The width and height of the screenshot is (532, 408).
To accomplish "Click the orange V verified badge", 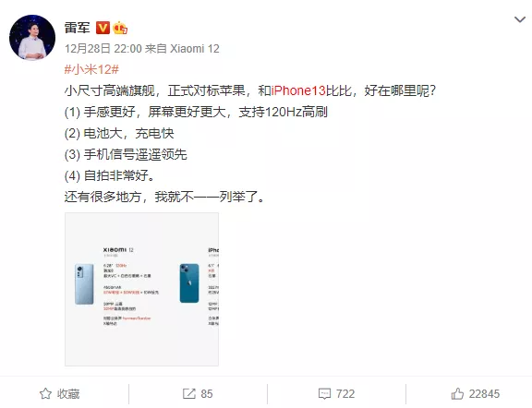I will 103,28.
